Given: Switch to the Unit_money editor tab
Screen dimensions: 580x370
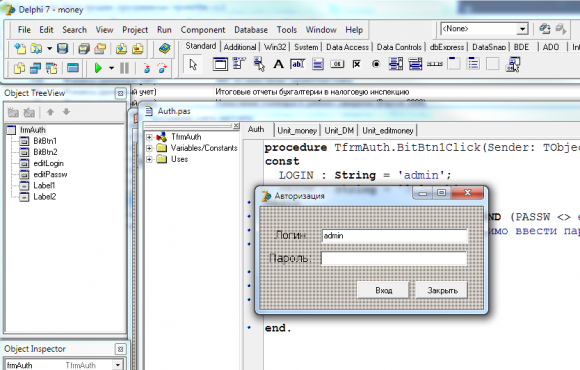Looking at the screenshot, I should pos(297,131).
